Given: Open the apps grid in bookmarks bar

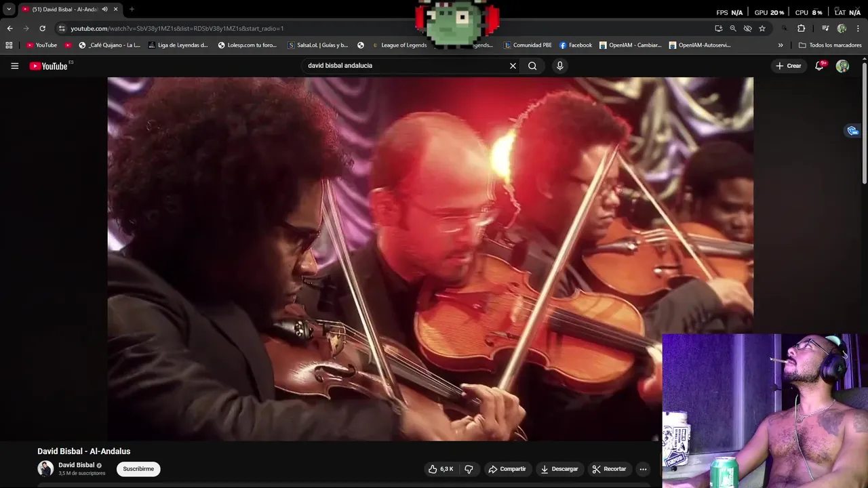Looking at the screenshot, I should (x=9, y=45).
